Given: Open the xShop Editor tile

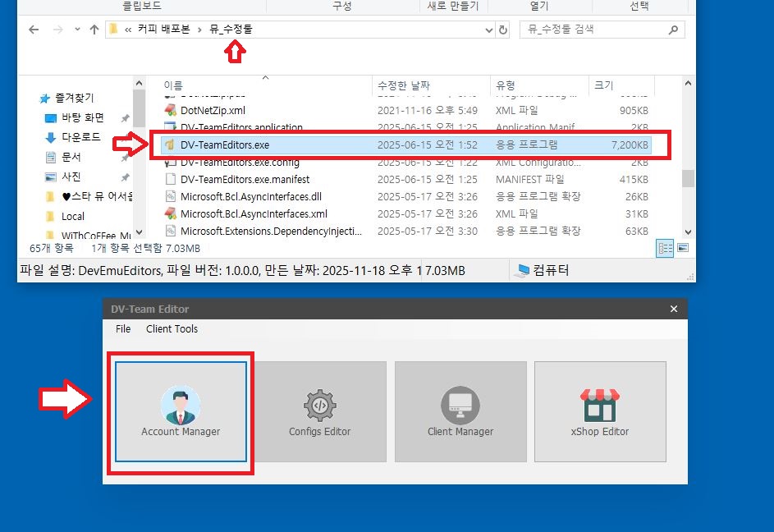Looking at the screenshot, I should pyautogui.click(x=600, y=411).
